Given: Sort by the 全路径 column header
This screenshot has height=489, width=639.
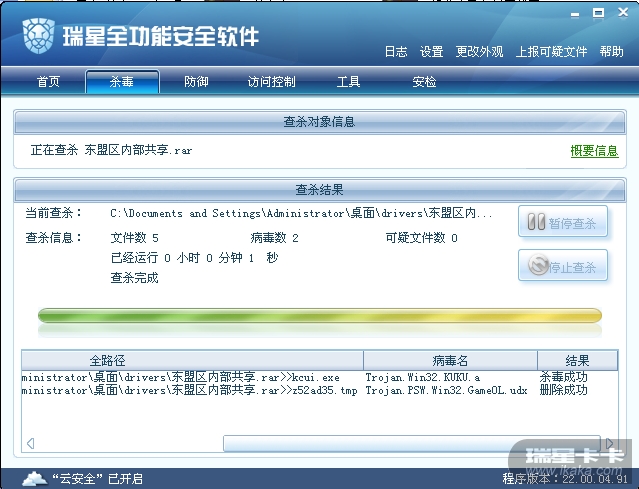Looking at the screenshot, I should (192, 360).
